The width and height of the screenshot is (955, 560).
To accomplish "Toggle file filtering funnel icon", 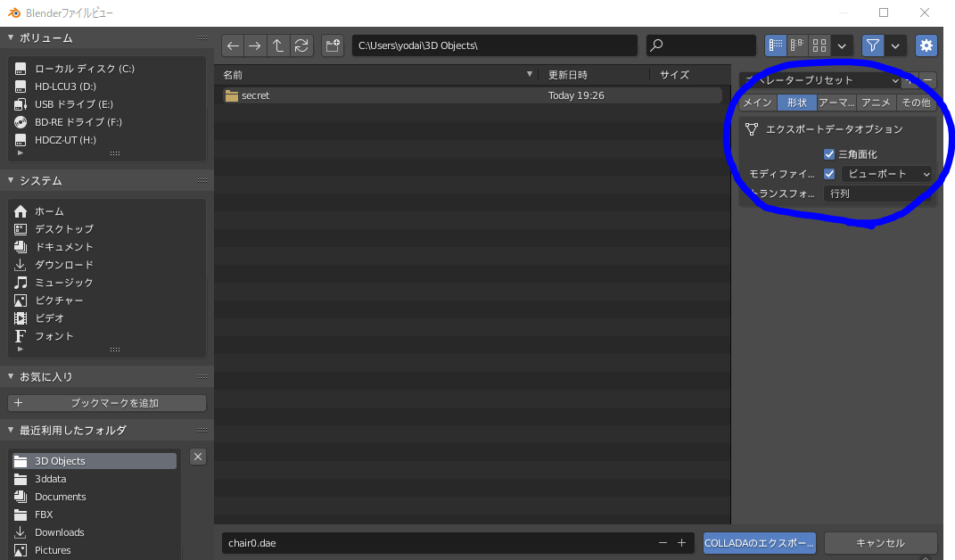I will pyautogui.click(x=873, y=45).
